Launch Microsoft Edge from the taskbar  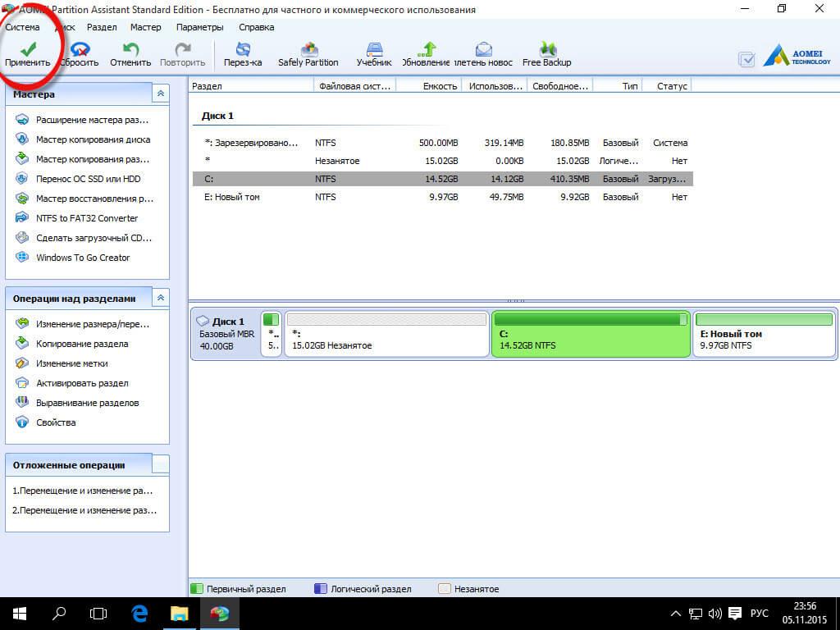(139, 614)
